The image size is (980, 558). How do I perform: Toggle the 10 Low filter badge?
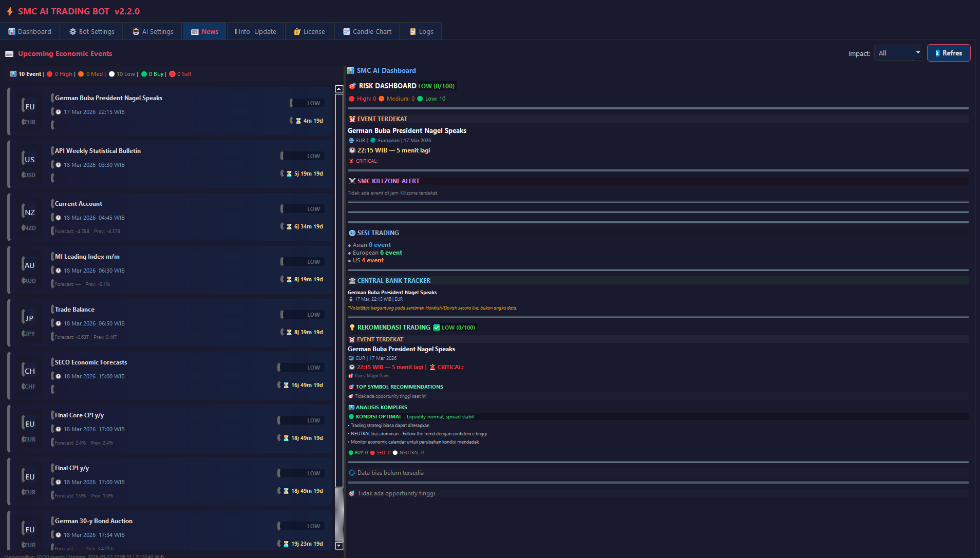[x=122, y=74]
